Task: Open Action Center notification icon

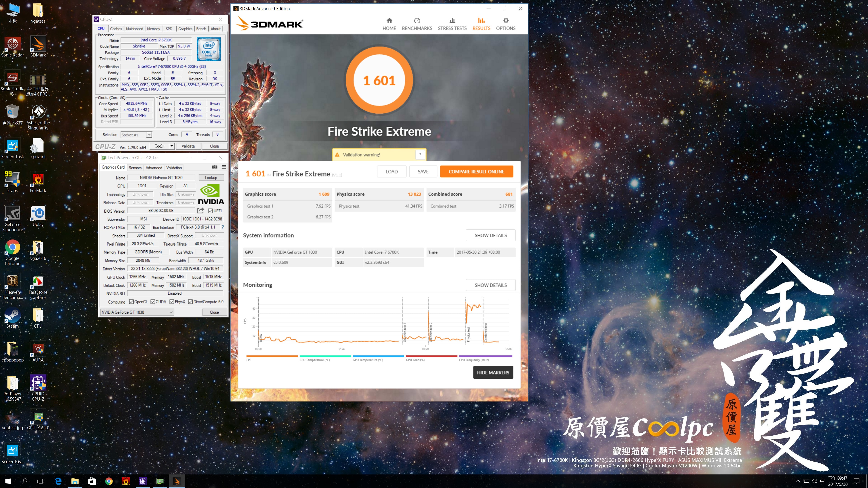Action: pos(856,481)
